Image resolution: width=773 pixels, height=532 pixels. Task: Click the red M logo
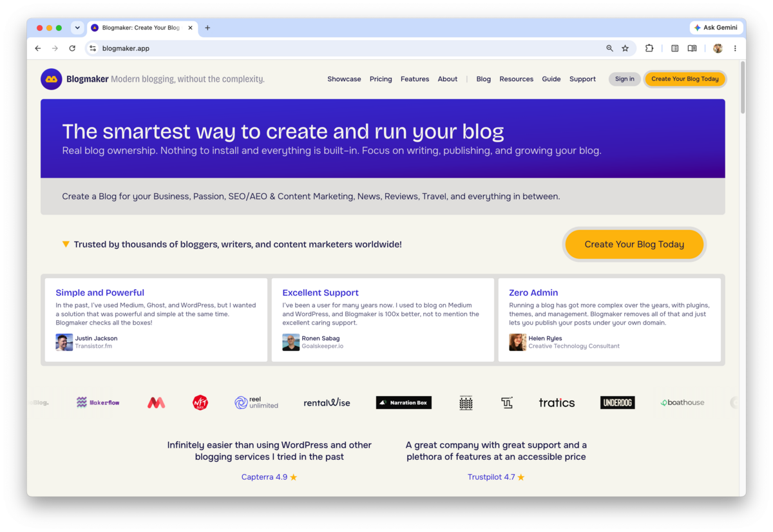(156, 403)
